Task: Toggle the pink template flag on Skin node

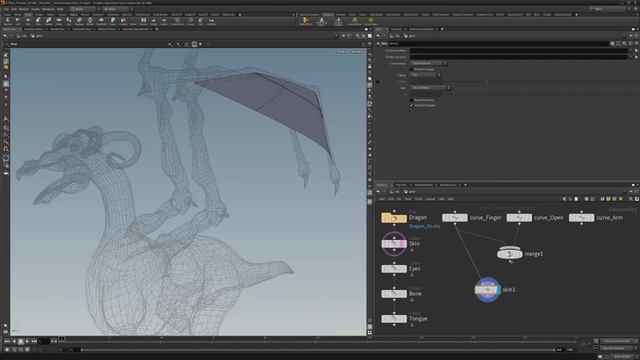Action: [403, 244]
